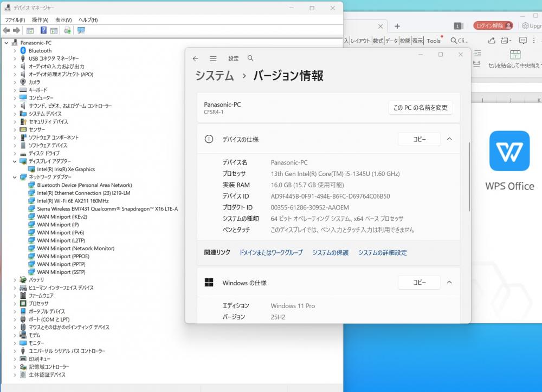The width and height of the screenshot is (542, 392).
Task: Select Sierra Wireless EM7431 LTE-A adapter
Action: click(107, 208)
